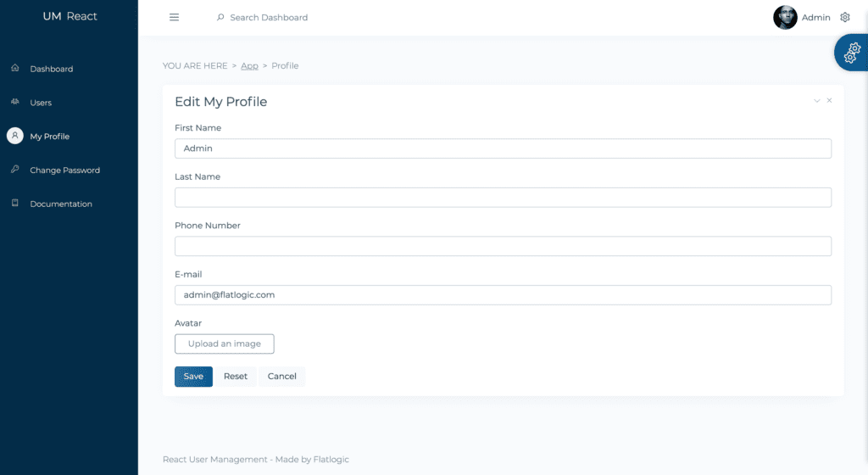Open the header settings gear icon

(x=845, y=17)
